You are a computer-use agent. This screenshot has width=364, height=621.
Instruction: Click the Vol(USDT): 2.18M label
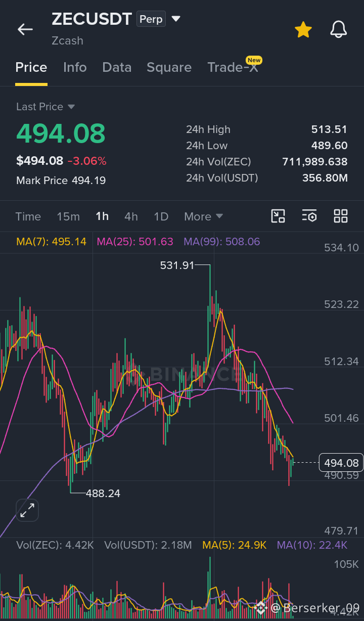(x=148, y=545)
